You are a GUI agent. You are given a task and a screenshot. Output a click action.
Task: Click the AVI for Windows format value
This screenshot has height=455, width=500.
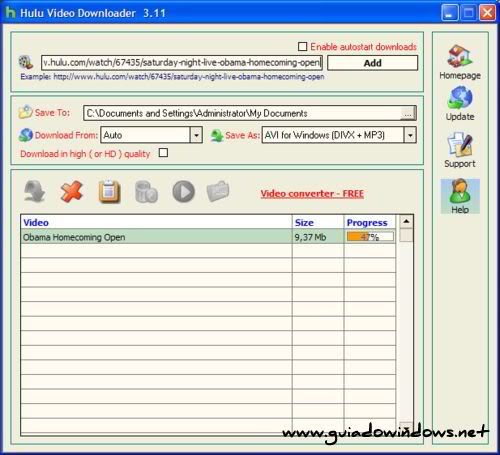pos(325,135)
